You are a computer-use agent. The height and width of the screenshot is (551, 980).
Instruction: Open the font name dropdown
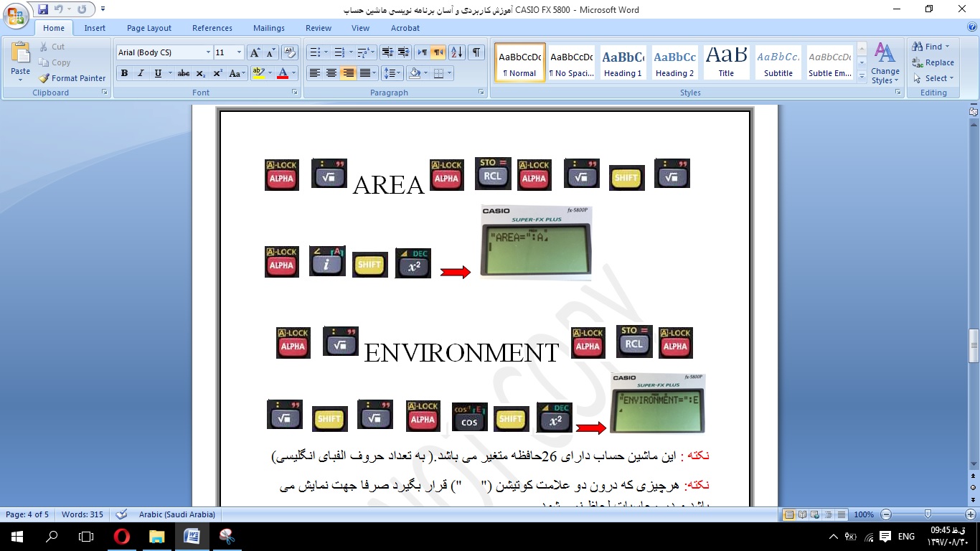[208, 52]
